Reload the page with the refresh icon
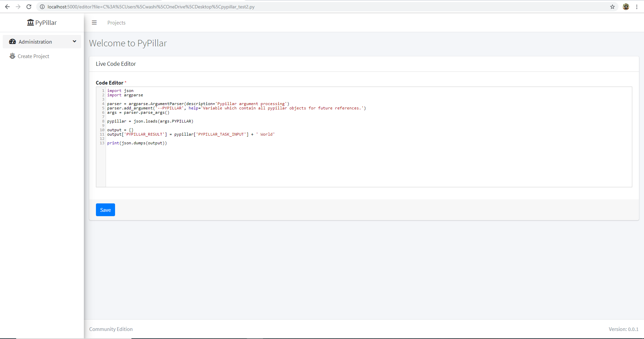 pos(29,7)
